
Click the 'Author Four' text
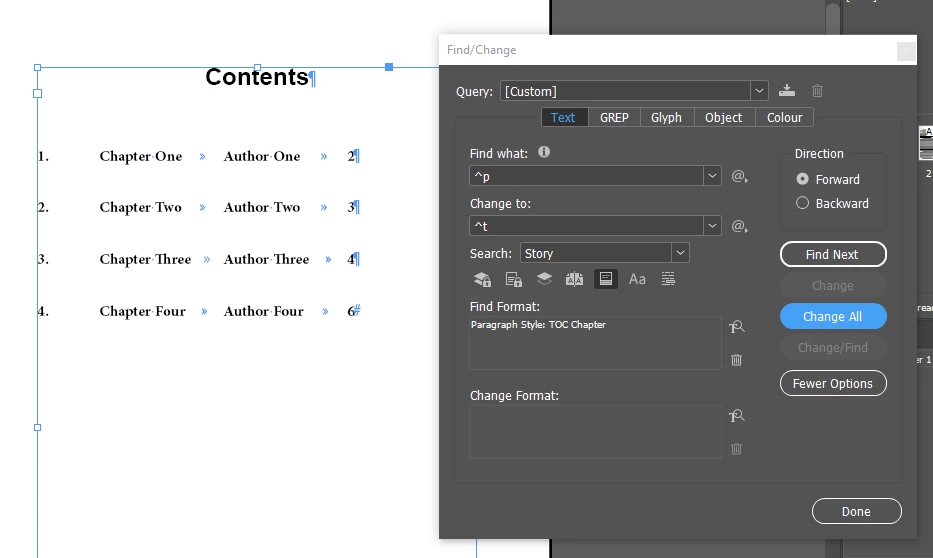[264, 311]
